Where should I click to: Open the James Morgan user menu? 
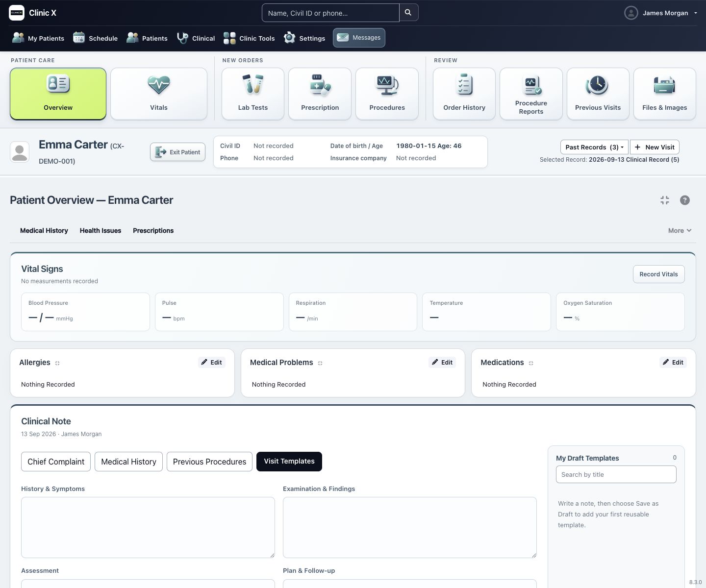(x=661, y=13)
